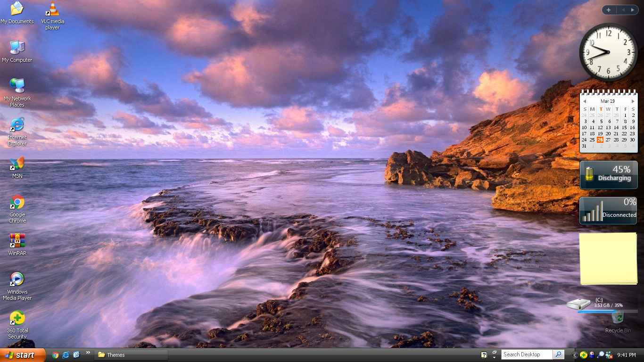The width and height of the screenshot is (644, 362).
Task: Click the wireless gadget showing Disconnected
Action: click(608, 211)
